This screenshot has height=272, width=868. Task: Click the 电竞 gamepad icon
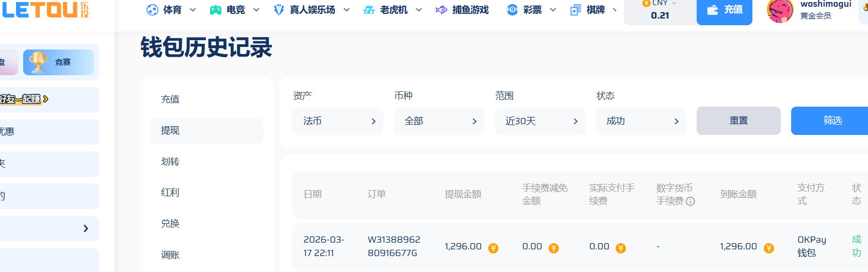(216, 10)
